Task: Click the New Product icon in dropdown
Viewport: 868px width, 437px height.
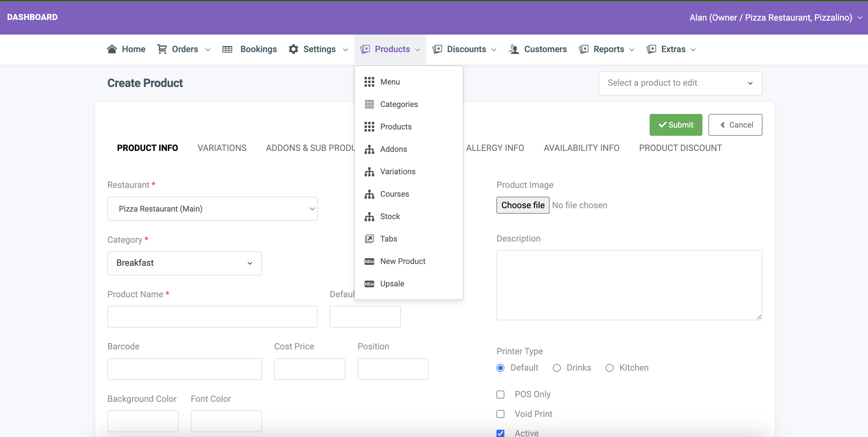Action: (369, 261)
